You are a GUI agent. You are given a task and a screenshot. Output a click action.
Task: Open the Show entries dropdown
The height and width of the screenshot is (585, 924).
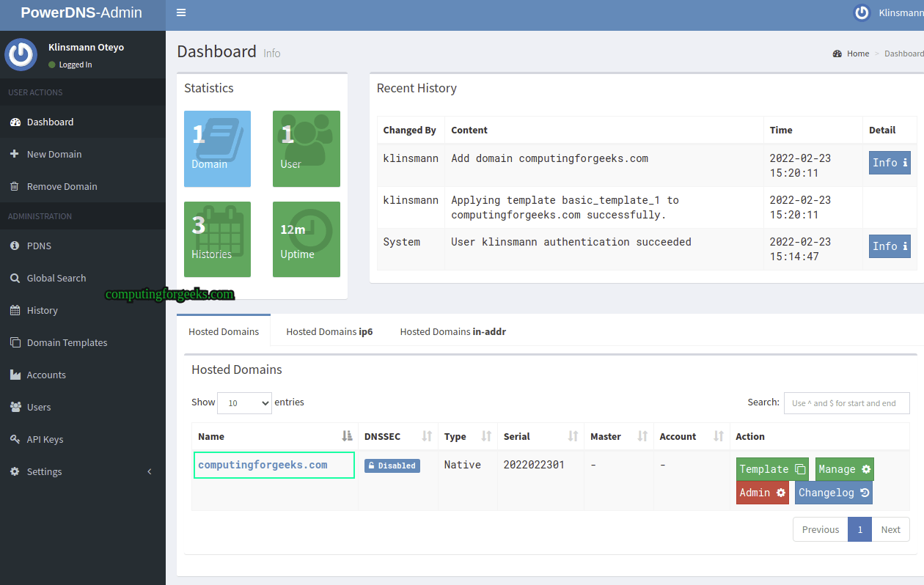(x=244, y=402)
